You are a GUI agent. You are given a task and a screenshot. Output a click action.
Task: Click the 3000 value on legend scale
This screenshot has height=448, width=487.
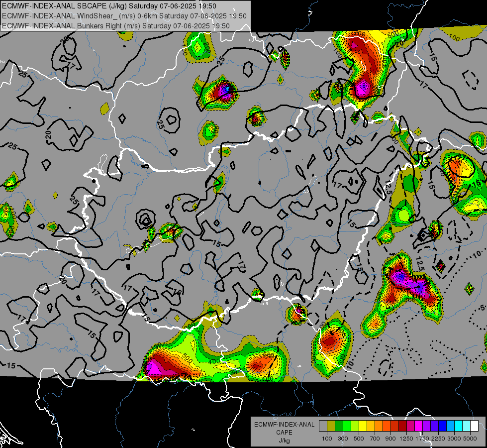454,439
